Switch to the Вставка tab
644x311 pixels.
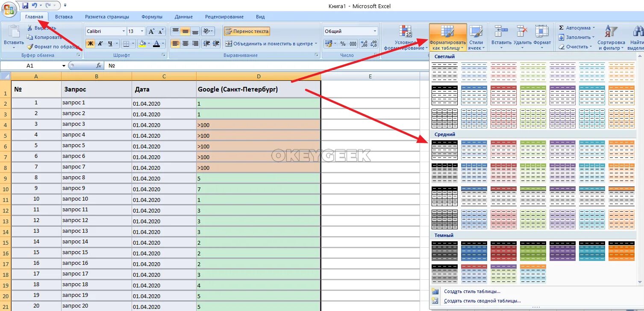click(64, 17)
